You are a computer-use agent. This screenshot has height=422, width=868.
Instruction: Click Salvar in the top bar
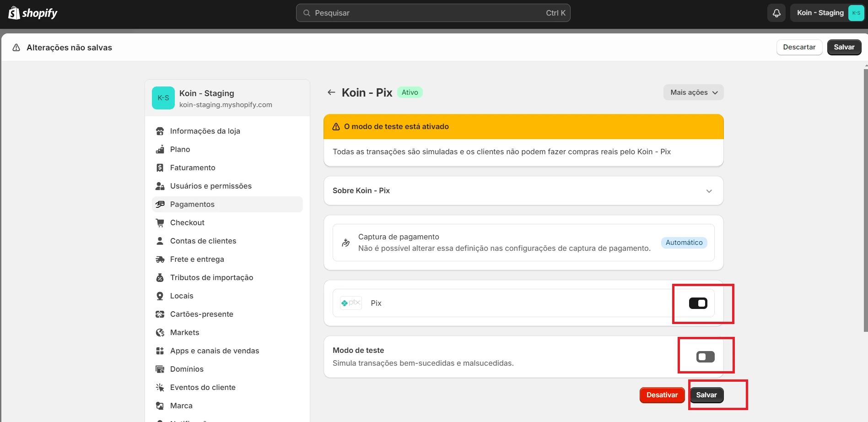(844, 47)
